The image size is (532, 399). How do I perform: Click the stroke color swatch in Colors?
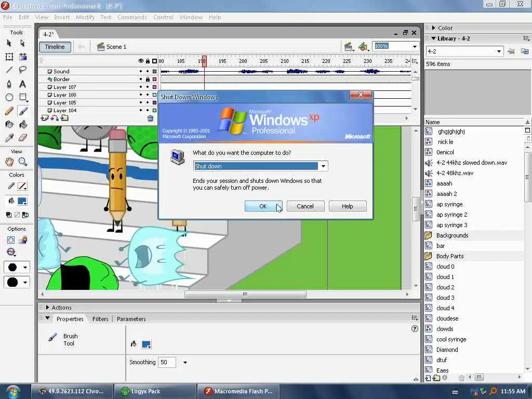coord(22,186)
